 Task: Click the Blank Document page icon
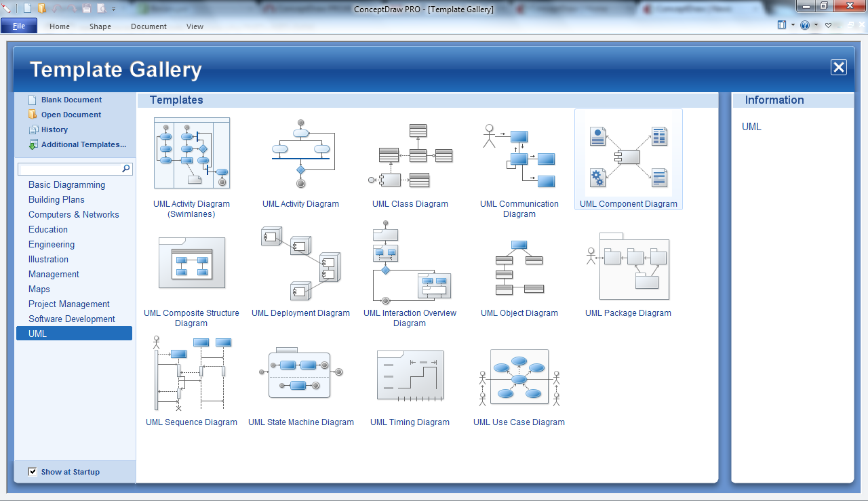click(33, 100)
